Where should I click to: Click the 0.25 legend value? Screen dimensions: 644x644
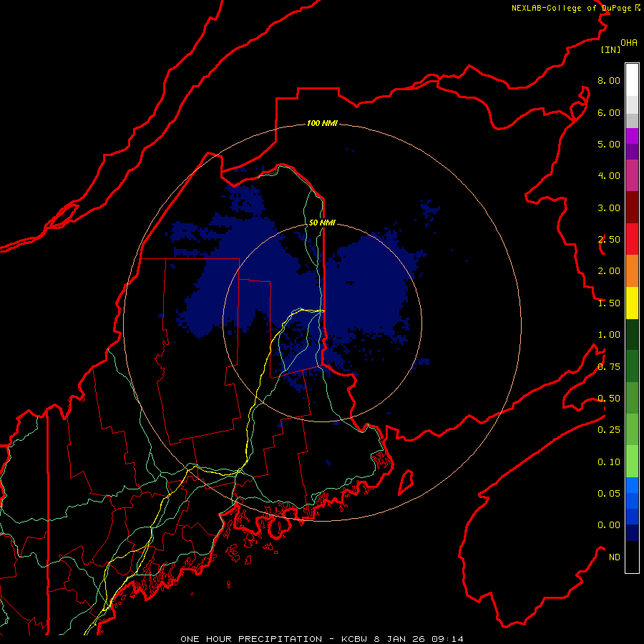click(609, 430)
